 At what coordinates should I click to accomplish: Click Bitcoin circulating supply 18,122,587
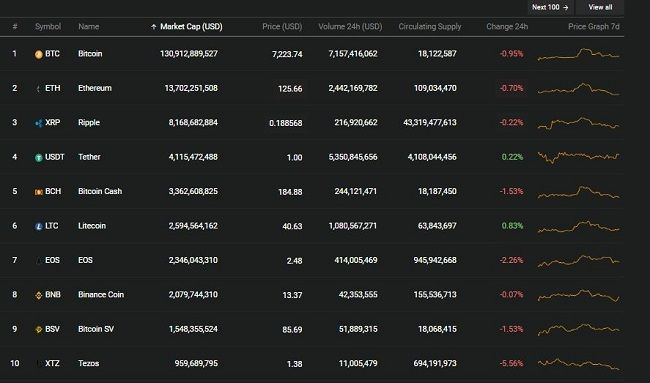437,53
